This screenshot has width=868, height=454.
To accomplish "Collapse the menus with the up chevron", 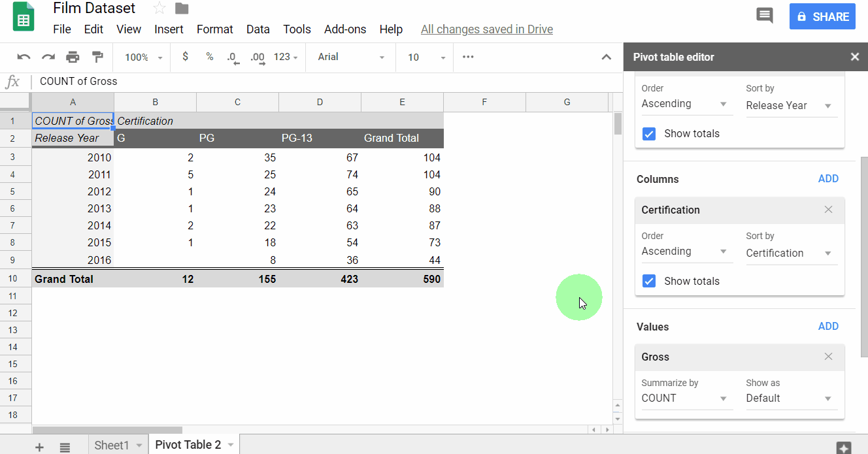I will [607, 57].
